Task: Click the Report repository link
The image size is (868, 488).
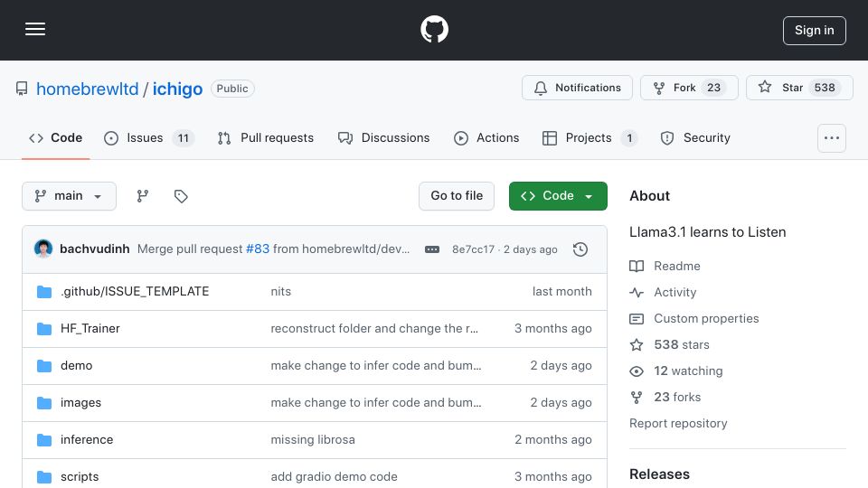Action: click(x=678, y=423)
